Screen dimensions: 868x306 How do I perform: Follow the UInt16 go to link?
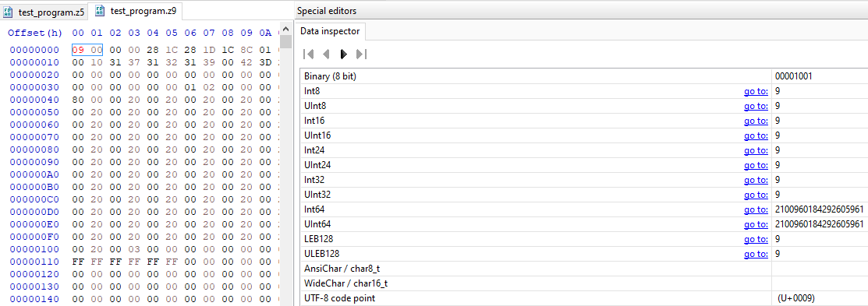(756, 136)
